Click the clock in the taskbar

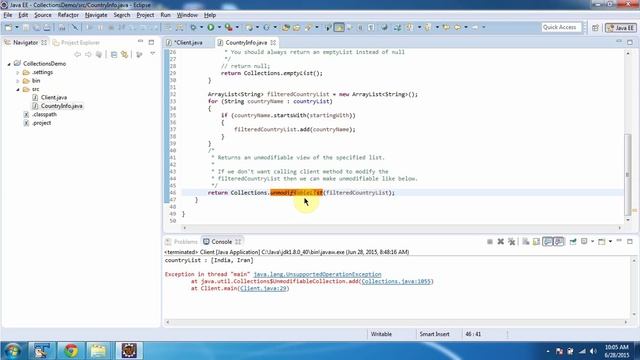[x=617, y=351]
